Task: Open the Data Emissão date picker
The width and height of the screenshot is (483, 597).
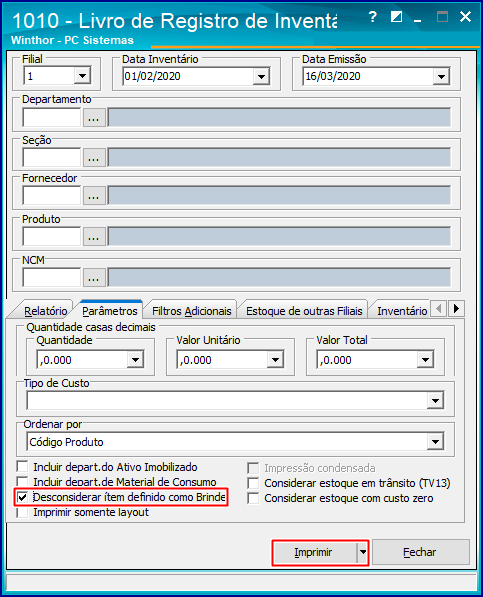Action: 441,77
